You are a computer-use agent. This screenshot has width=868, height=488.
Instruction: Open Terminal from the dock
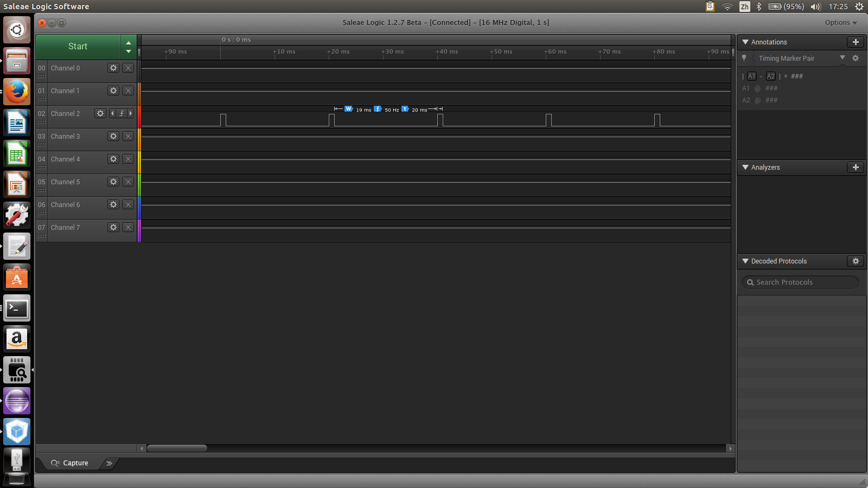17,309
